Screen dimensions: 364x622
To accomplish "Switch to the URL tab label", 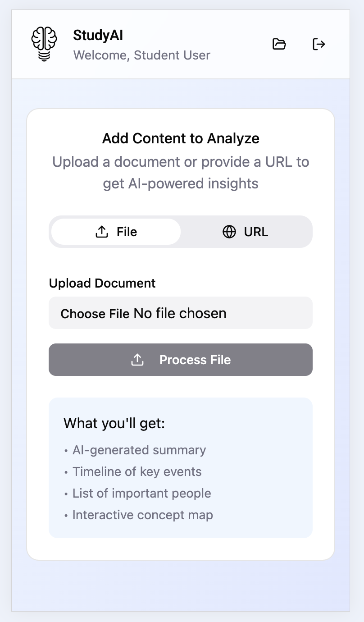I will point(256,232).
